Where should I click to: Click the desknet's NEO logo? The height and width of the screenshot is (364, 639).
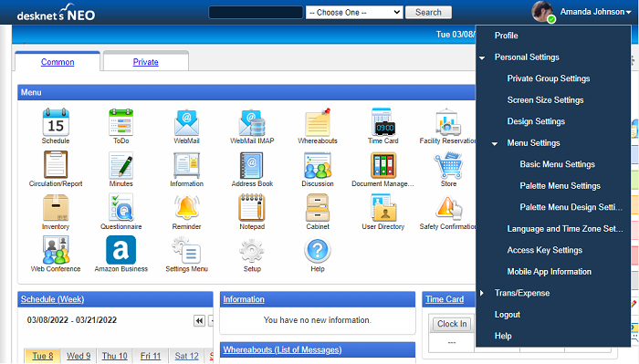(x=56, y=13)
